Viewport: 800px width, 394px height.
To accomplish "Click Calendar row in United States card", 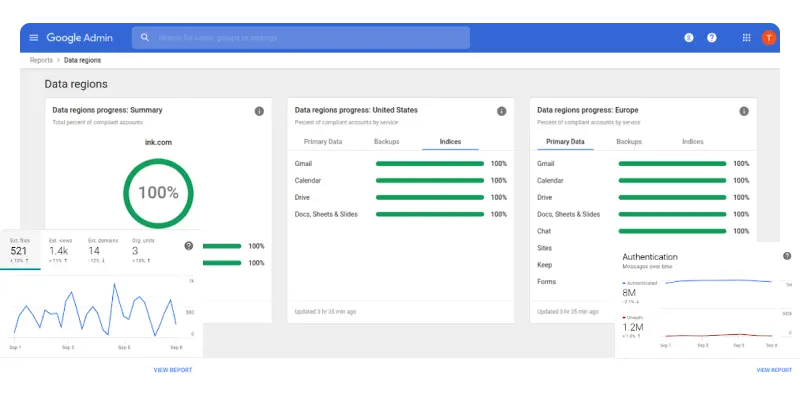I will (401, 181).
